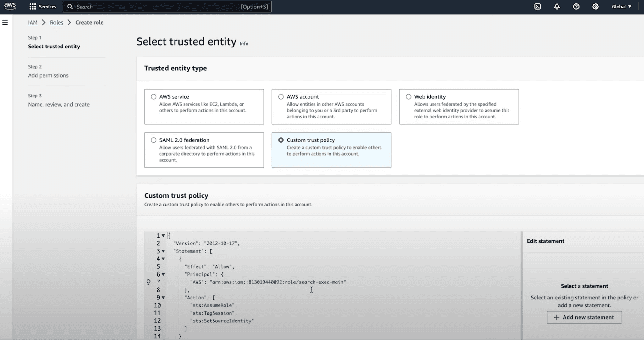Image resolution: width=644 pixels, height=340 pixels.
Task: Toggle the hamburger side navigation menu
Action: click(5, 22)
